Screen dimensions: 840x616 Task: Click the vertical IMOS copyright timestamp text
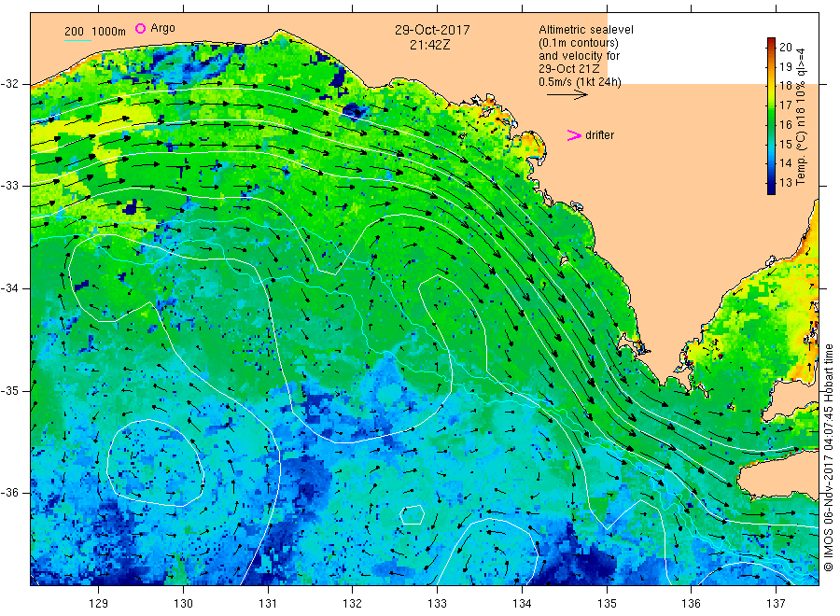tap(829, 457)
